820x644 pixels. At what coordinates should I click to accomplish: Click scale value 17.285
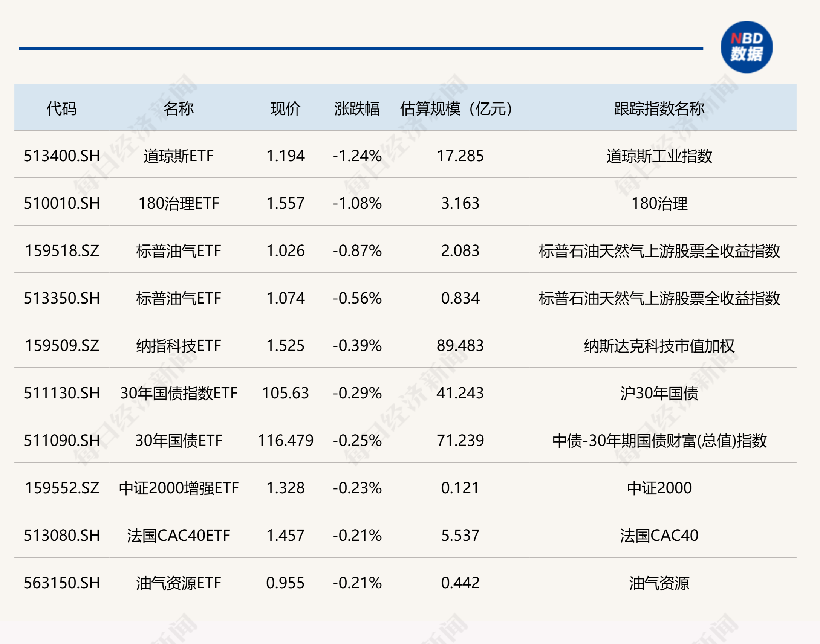460,156
